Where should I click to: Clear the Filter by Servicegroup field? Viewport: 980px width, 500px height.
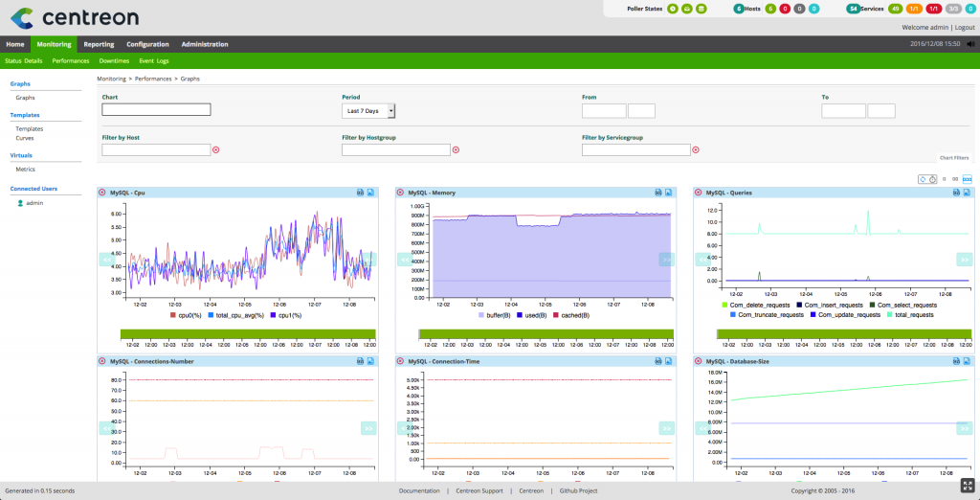pos(696,149)
